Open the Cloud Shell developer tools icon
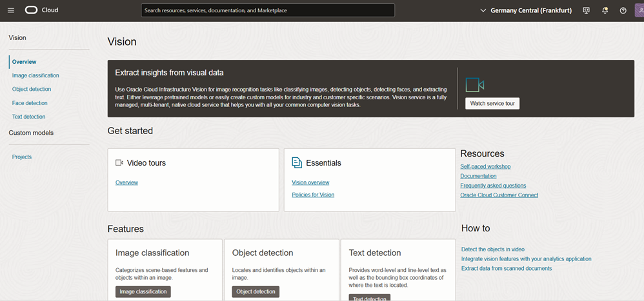This screenshot has height=301, width=644. (586, 10)
